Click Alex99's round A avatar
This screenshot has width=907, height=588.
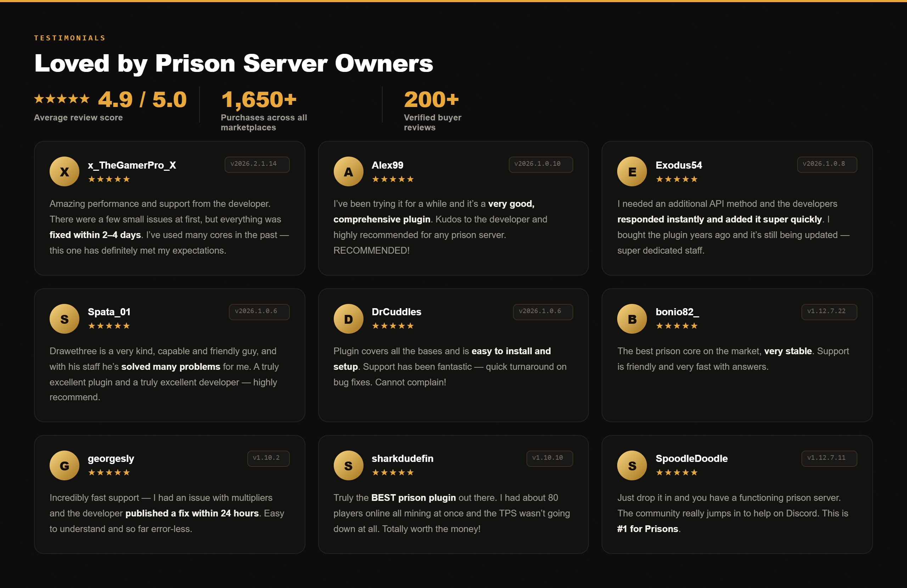click(x=348, y=171)
